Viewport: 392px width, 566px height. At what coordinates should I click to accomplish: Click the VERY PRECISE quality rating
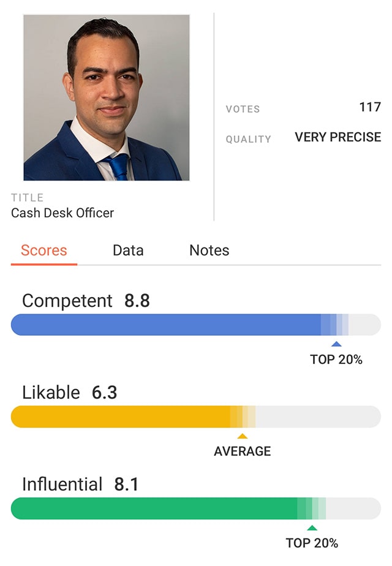click(x=338, y=138)
